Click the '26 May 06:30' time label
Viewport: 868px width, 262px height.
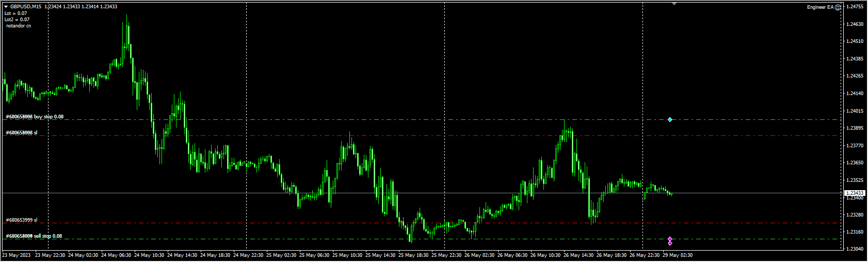[x=512, y=255]
